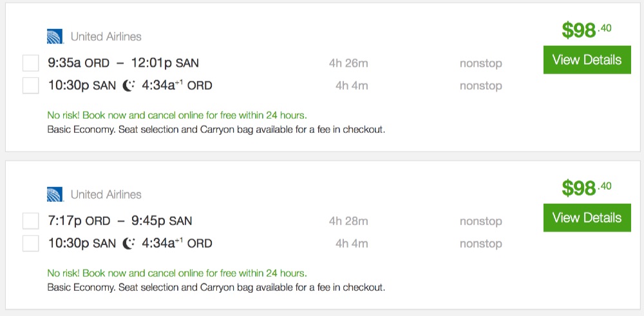Select the 7:17p ORD departure checkbox
644x316 pixels.
[31, 221]
